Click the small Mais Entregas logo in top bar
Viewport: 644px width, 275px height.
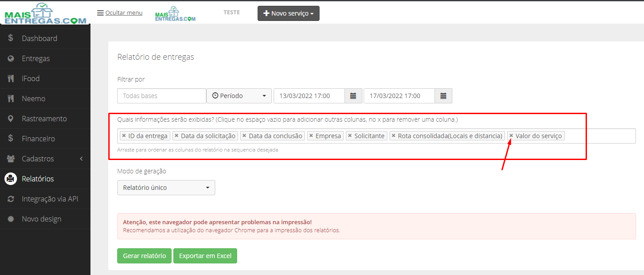click(175, 14)
